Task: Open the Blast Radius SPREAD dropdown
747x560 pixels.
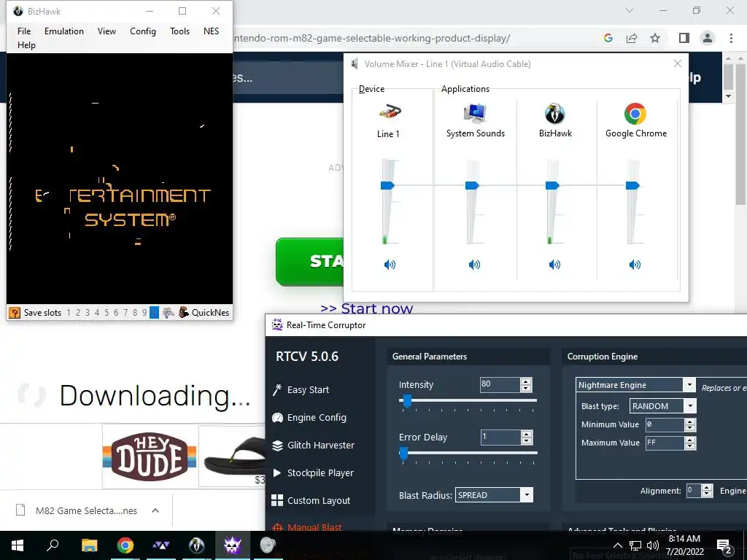Action: [x=527, y=495]
